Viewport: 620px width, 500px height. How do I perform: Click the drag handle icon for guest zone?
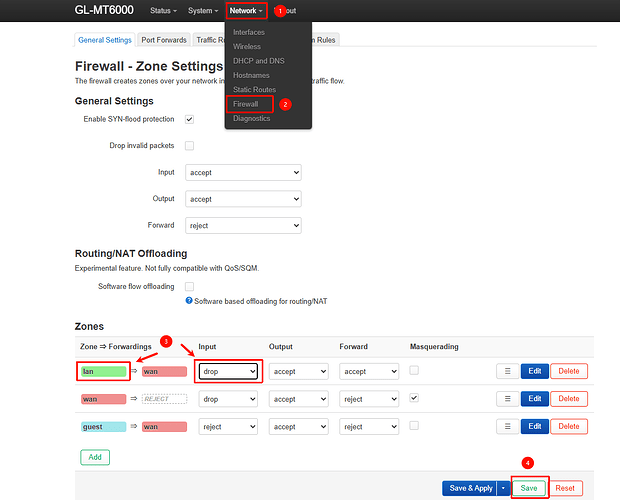coord(507,426)
